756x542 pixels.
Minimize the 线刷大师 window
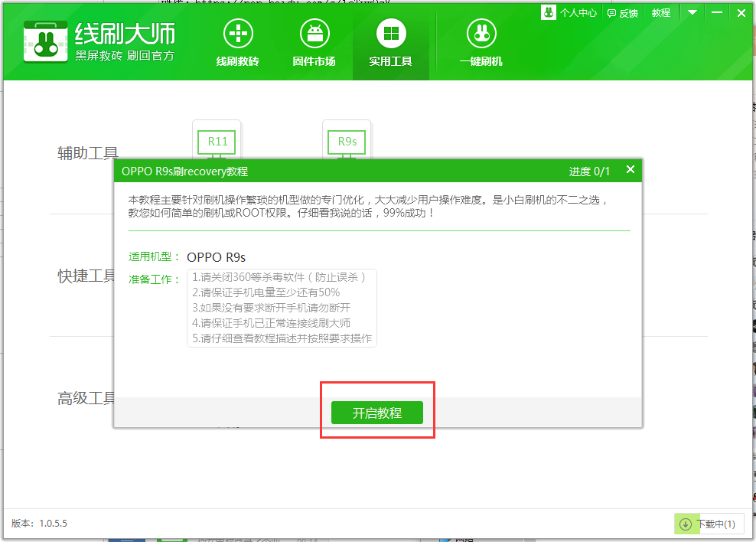[717, 12]
